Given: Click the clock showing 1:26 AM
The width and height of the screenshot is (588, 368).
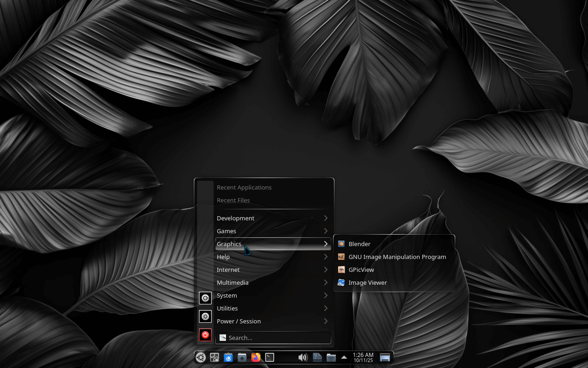Looking at the screenshot, I should tap(363, 357).
